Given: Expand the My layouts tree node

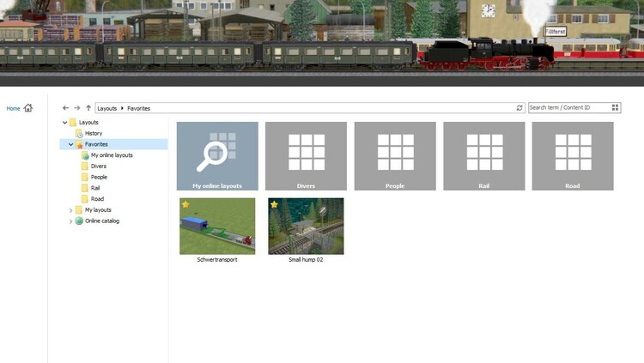Looking at the screenshot, I should point(71,210).
